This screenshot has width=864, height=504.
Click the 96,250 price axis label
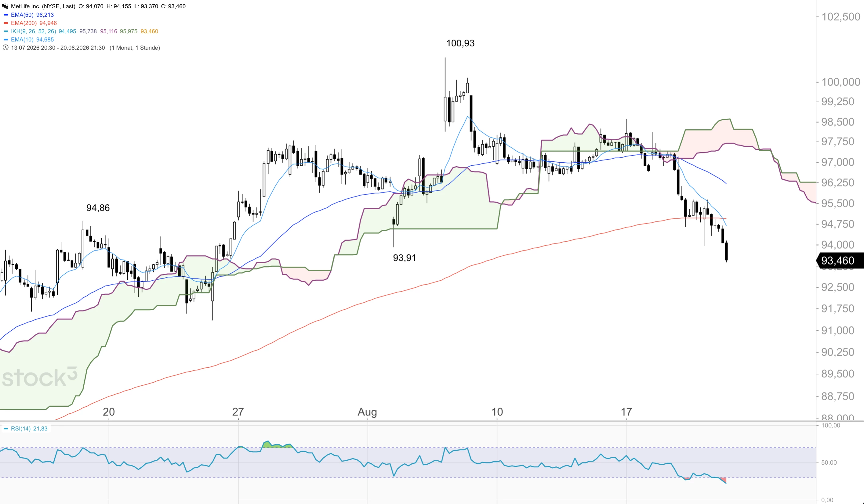[838, 183]
